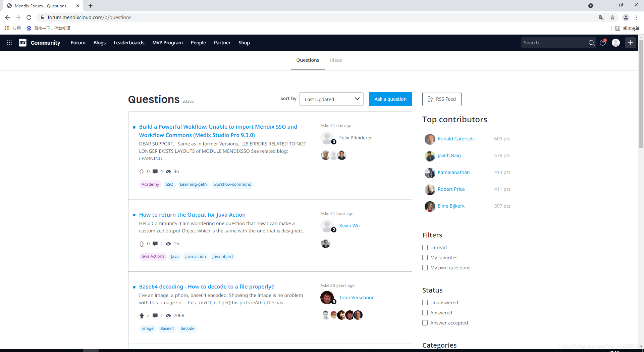
Task: Open the Build a Powerful Workflow question
Action: pos(218,131)
